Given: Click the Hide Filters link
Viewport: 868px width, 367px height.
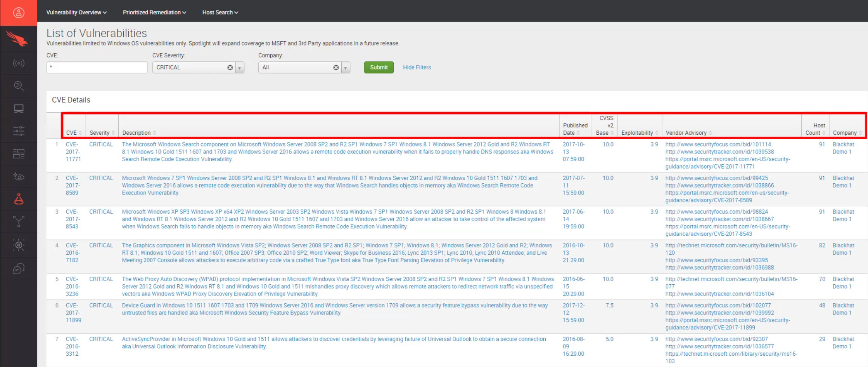Looking at the screenshot, I should click(417, 68).
